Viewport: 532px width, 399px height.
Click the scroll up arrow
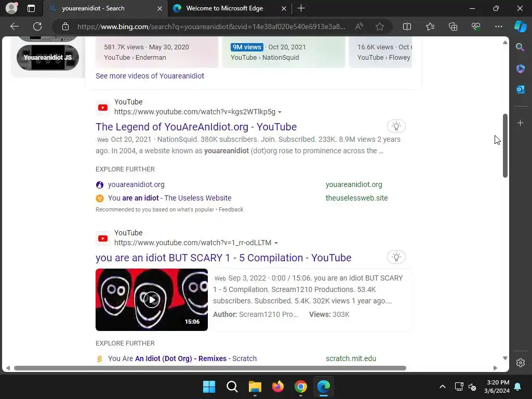click(505, 43)
